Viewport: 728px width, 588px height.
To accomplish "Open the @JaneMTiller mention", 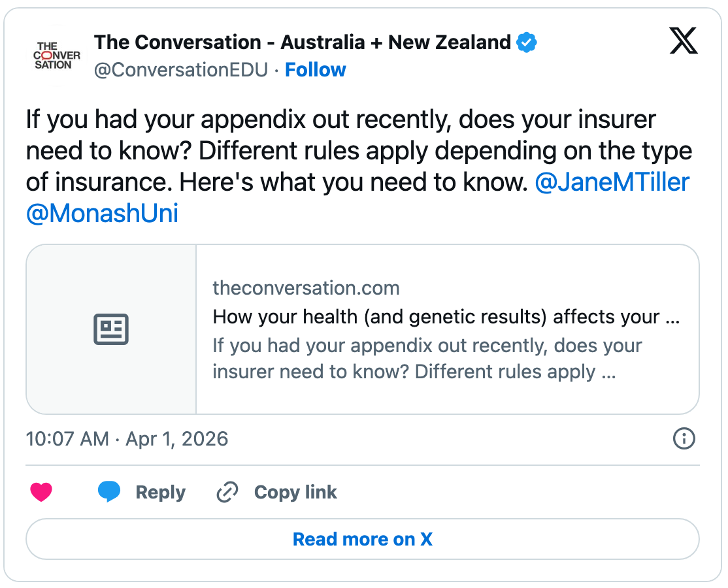I will [x=612, y=182].
